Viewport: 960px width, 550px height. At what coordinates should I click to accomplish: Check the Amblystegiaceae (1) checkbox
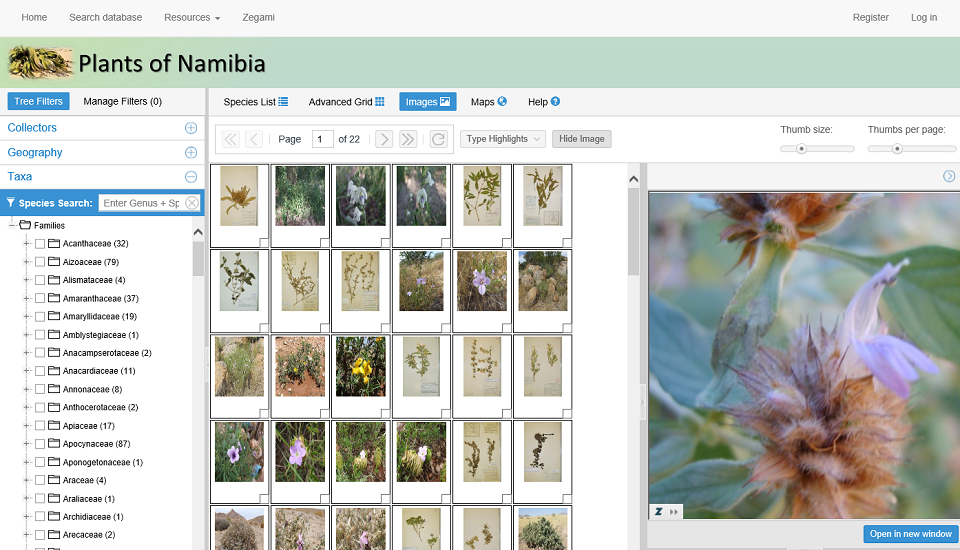coord(40,334)
